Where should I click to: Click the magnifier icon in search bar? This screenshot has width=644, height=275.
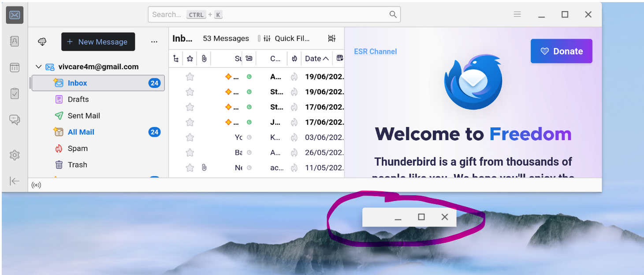click(393, 15)
